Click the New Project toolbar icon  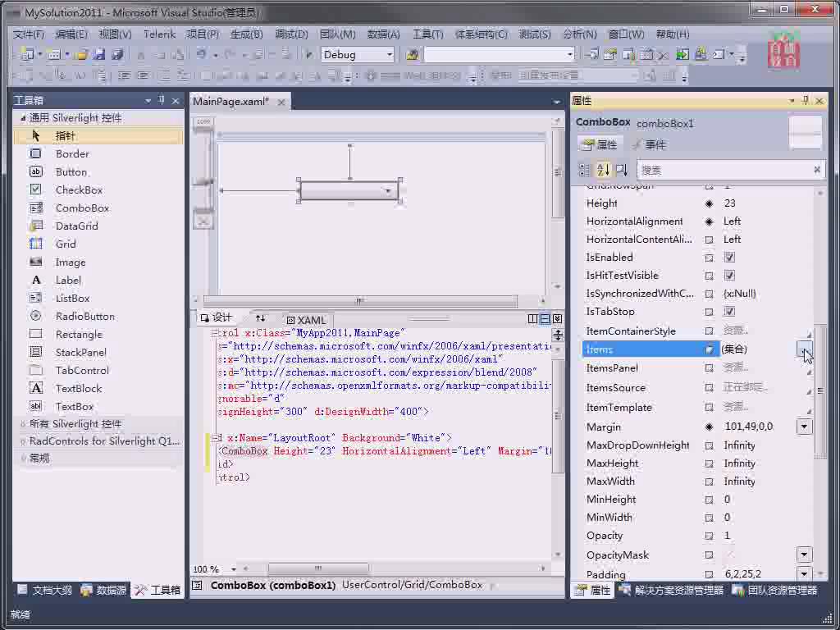click(26, 55)
